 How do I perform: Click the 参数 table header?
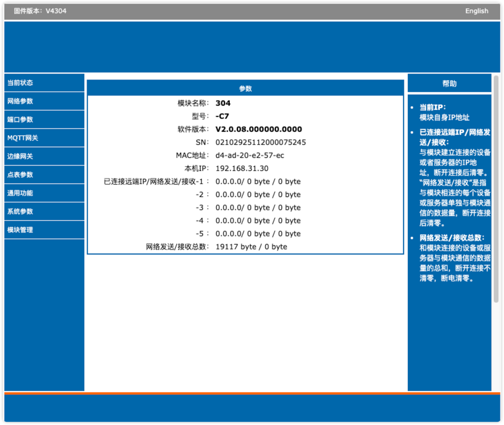[x=245, y=88]
